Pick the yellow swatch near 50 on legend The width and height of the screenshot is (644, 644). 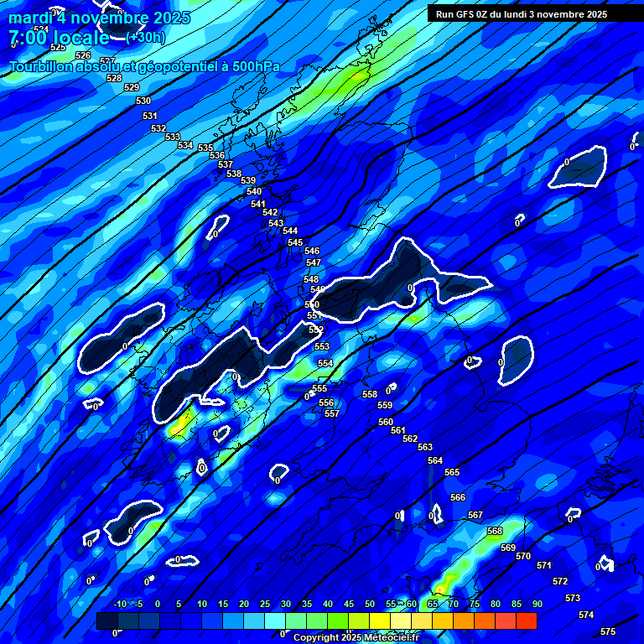point(380,621)
